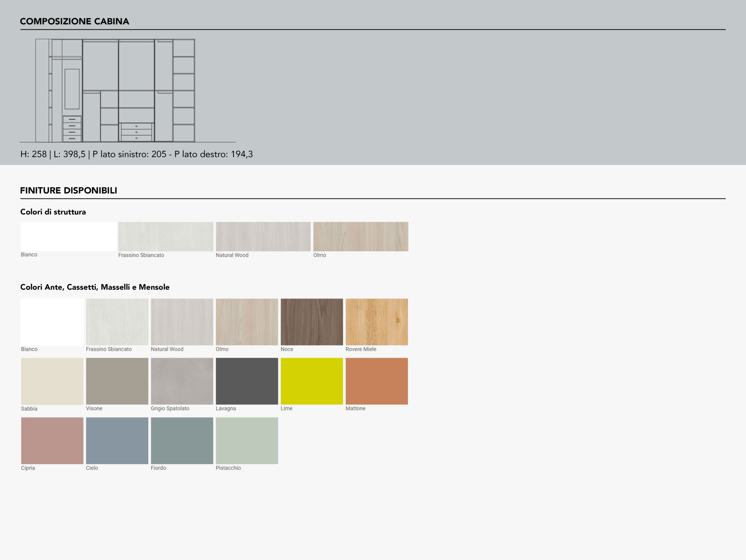Viewport: 746px width, 560px height.
Task: Select the Pistacchio pale green swatch
Action: click(247, 440)
